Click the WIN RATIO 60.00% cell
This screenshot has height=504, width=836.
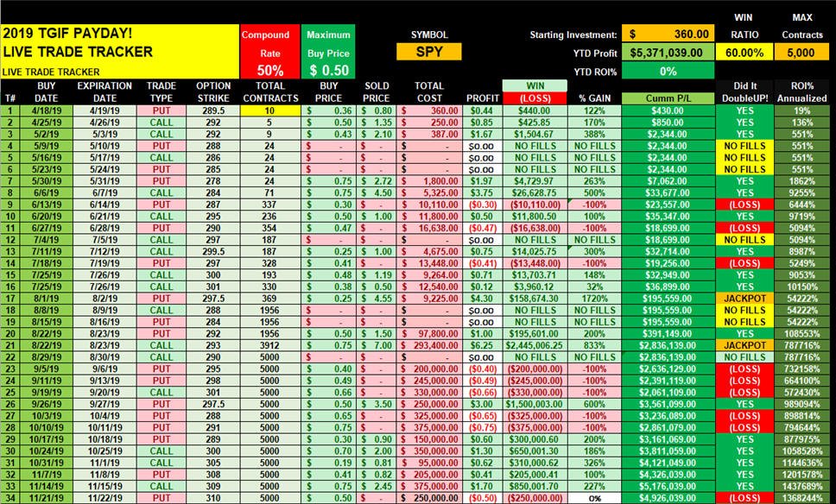tap(744, 53)
